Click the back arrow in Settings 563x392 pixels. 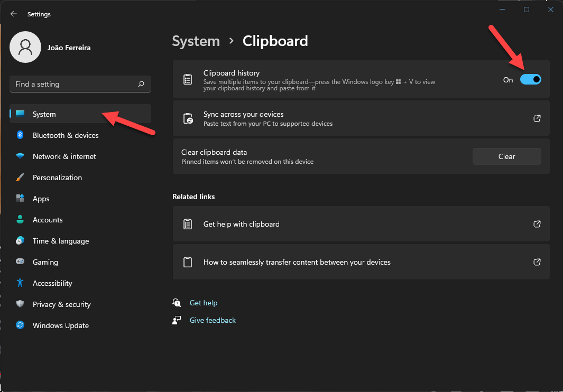click(14, 14)
